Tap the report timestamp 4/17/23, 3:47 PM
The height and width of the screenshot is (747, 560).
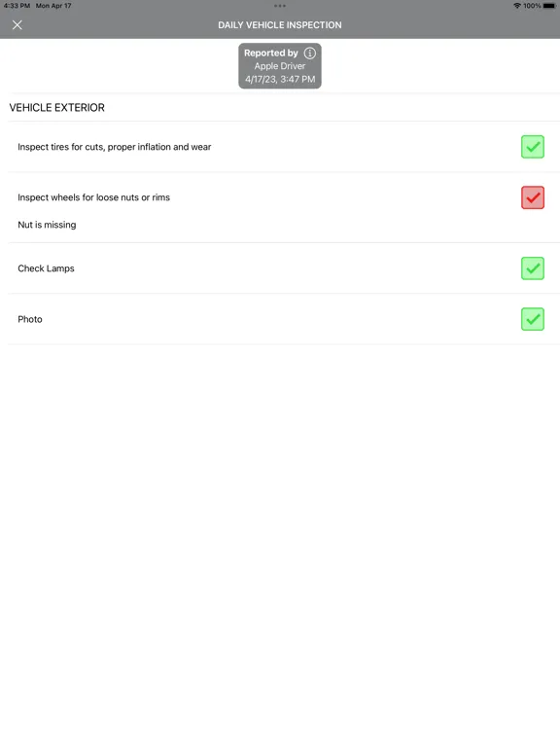pyautogui.click(x=280, y=79)
